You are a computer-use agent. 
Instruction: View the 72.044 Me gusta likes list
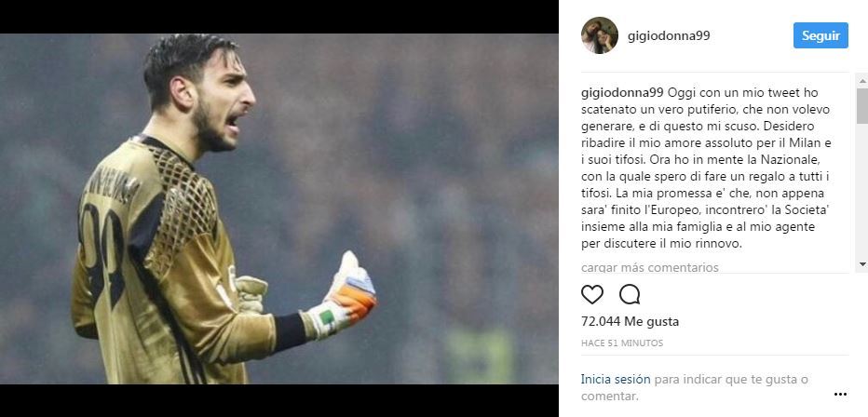[x=630, y=321]
